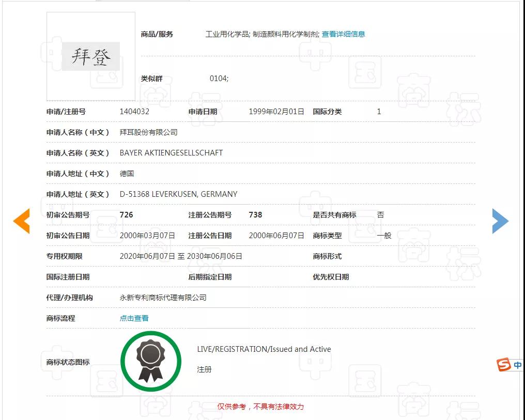Click the 商品/服务 field label
The height and width of the screenshot is (420, 525).
157,34
